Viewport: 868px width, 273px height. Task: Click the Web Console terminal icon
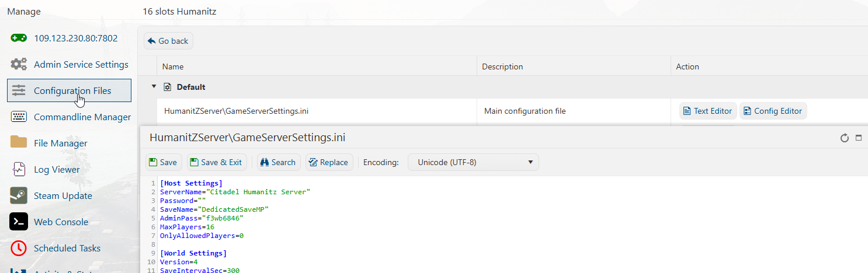click(19, 222)
